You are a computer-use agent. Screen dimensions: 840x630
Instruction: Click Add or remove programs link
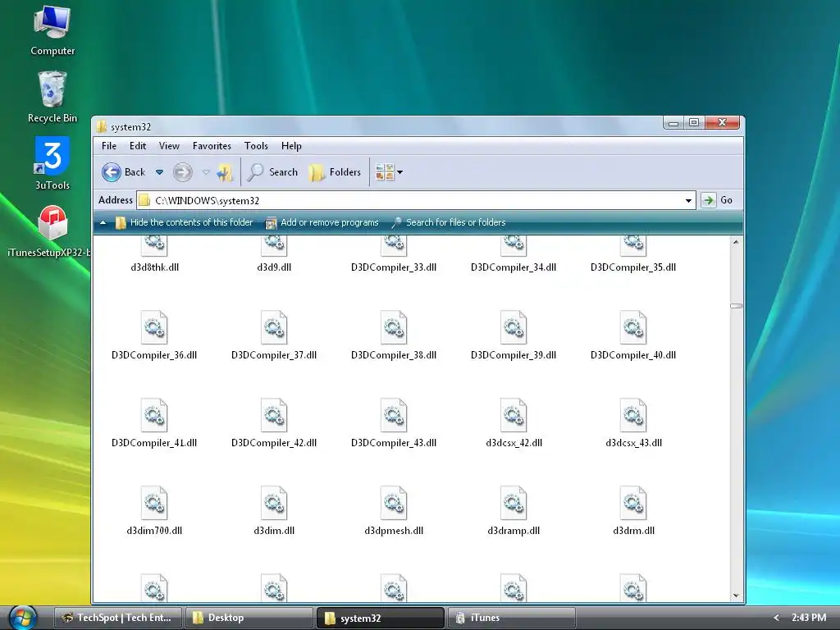322,222
